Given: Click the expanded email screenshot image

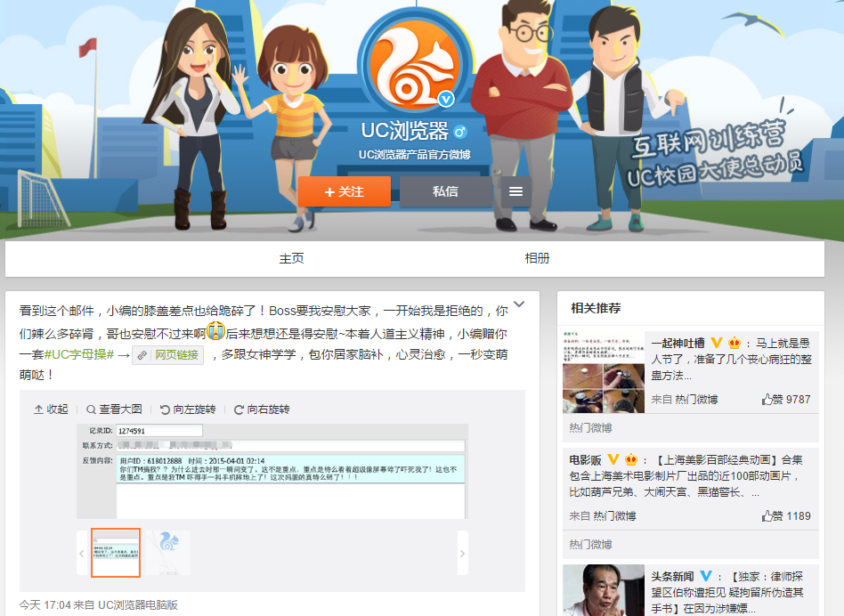Looking at the screenshot, I should coord(272,471).
